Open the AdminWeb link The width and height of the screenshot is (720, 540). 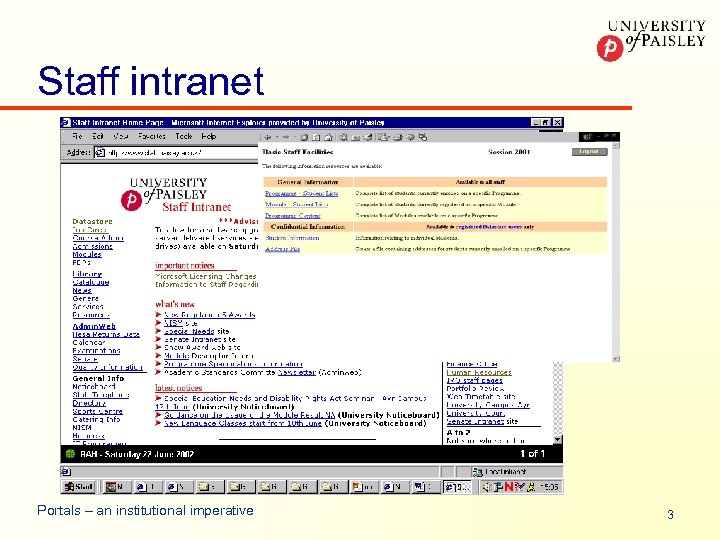click(94, 326)
